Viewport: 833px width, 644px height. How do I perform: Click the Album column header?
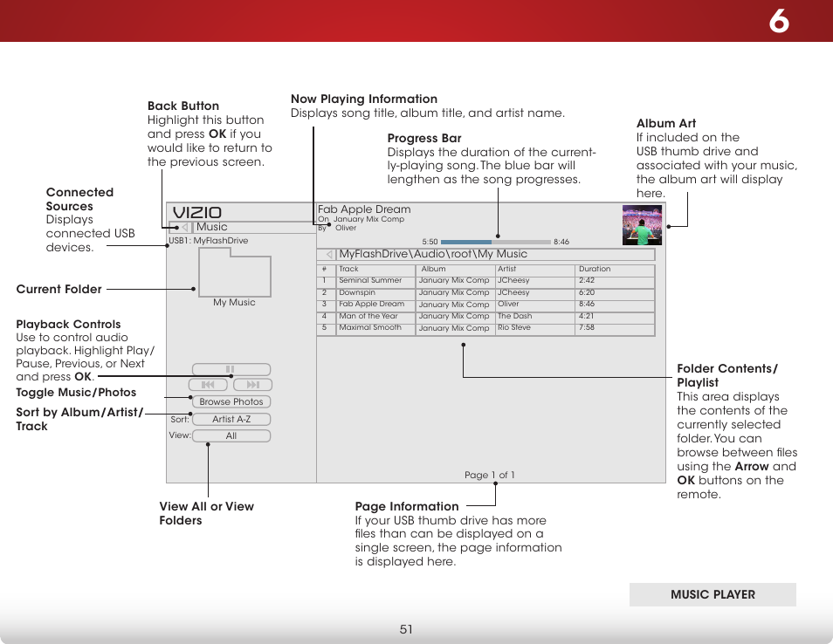pyautogui.click(x=433, y=269)
